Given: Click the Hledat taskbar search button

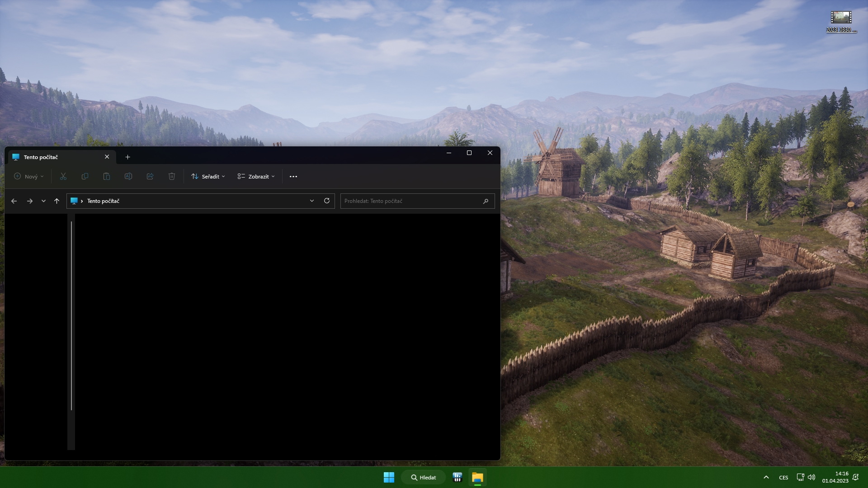Looking at the screenshot, I should click(x=424, y=477).
